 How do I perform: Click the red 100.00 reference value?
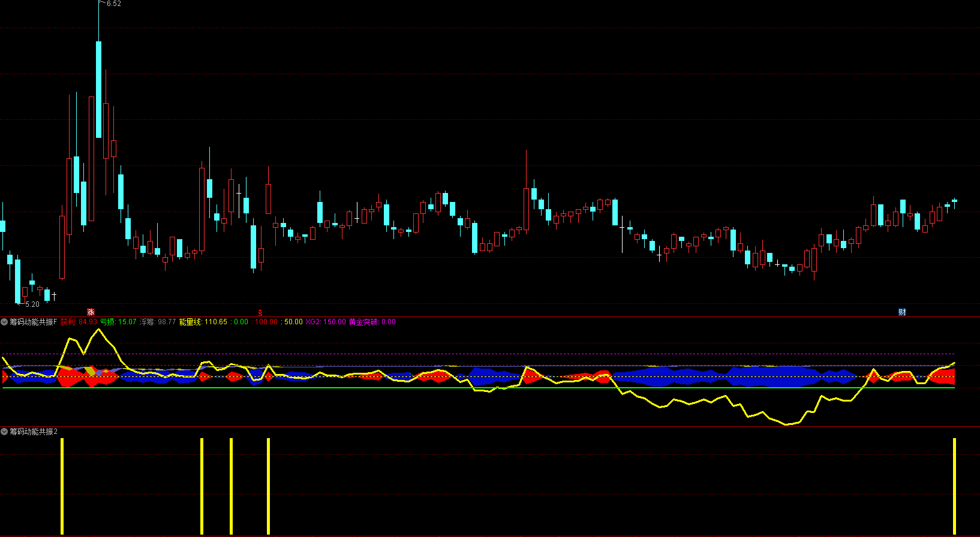click(x=266, y=322)
